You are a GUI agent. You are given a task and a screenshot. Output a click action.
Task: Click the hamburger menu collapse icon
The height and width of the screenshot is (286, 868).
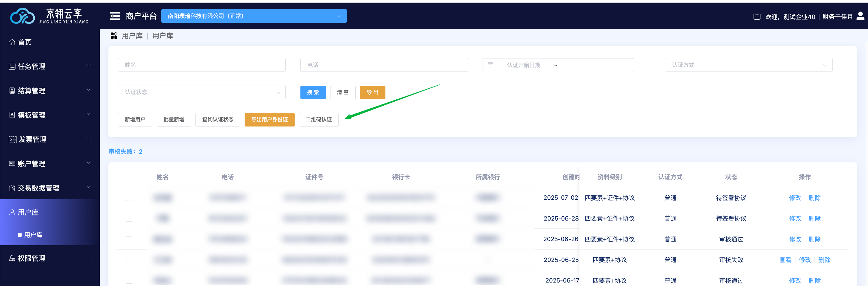pyautogui.click(x=114, y=16)
